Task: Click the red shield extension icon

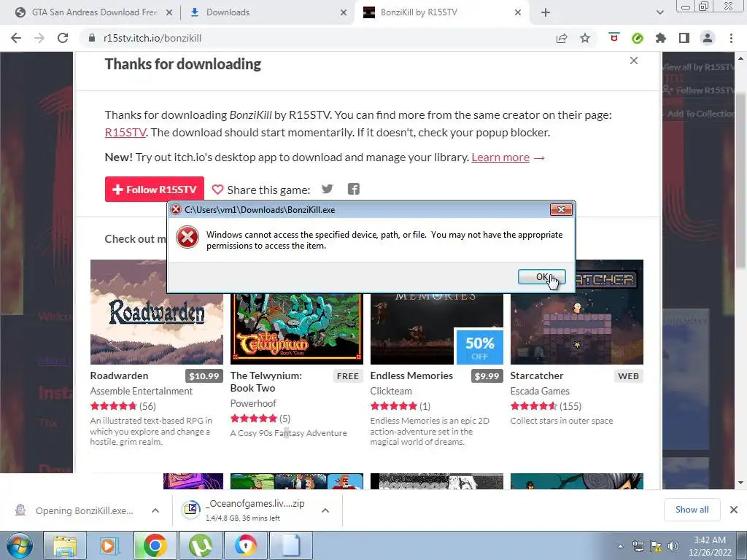Action: (x=614, y=38)
